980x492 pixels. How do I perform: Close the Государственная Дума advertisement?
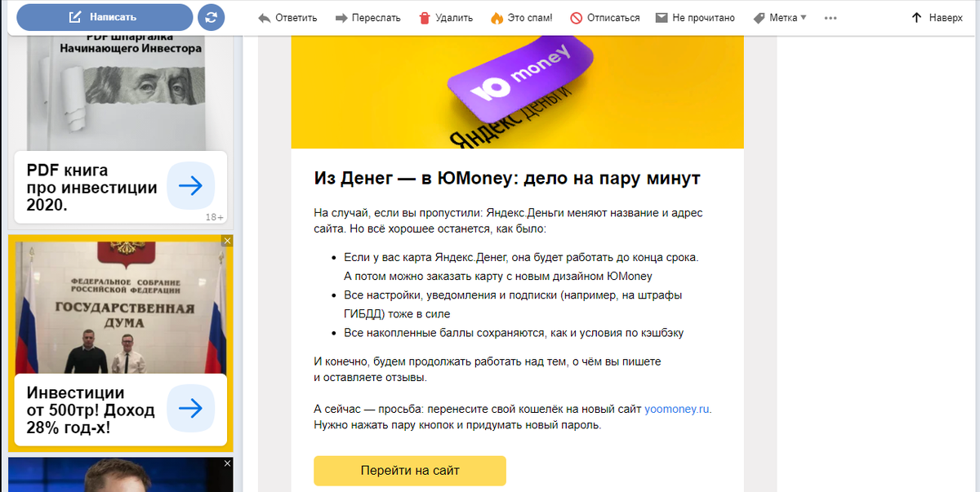point(227,241)
